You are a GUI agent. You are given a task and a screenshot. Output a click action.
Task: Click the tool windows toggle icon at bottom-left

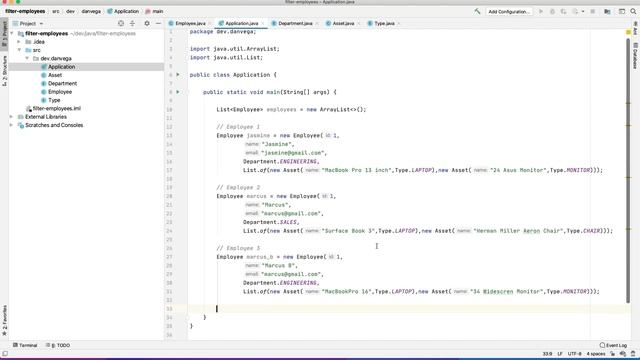pos(4,354)
